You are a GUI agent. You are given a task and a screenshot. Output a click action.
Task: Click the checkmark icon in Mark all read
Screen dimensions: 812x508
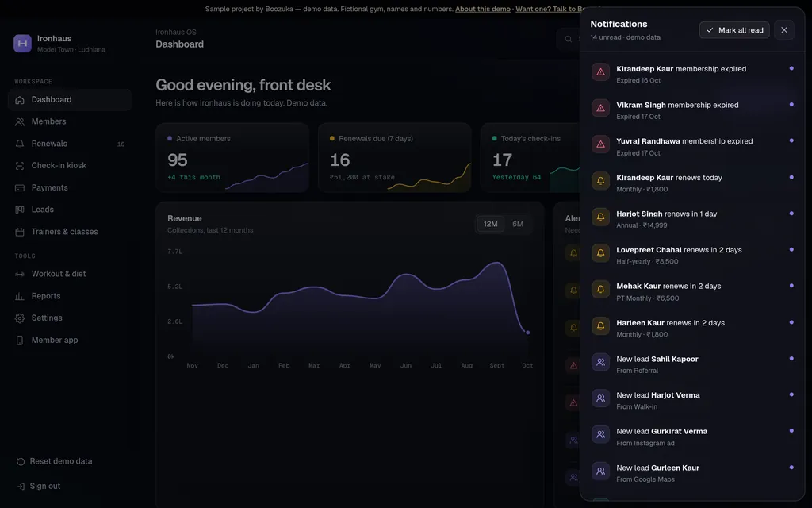coord(710,30)
